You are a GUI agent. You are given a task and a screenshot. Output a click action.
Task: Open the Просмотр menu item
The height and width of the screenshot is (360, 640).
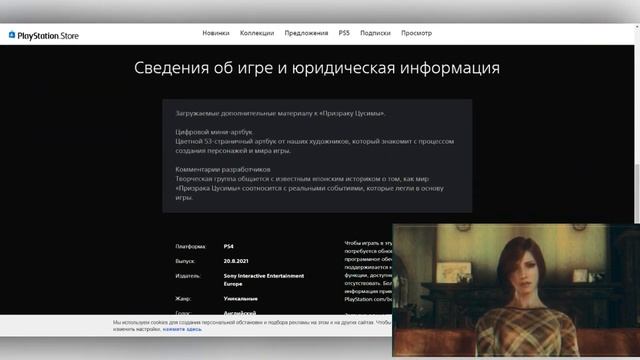(416, 33)
